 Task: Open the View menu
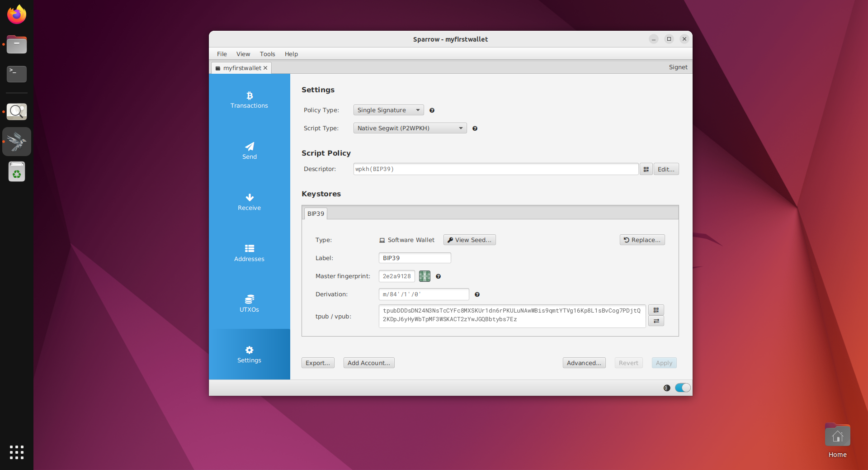point(243,54)
